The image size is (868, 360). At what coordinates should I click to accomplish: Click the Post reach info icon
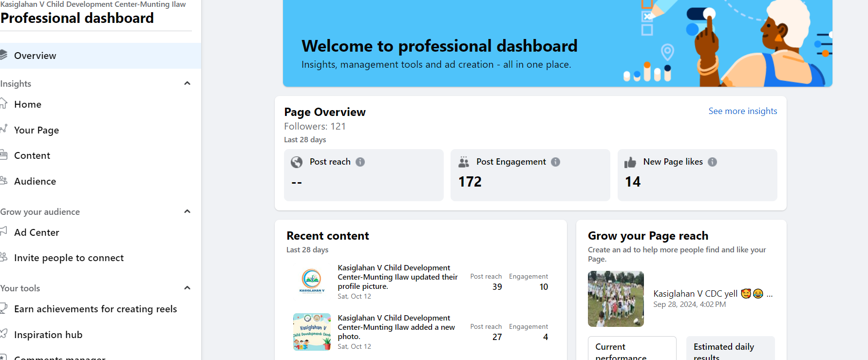360,162
